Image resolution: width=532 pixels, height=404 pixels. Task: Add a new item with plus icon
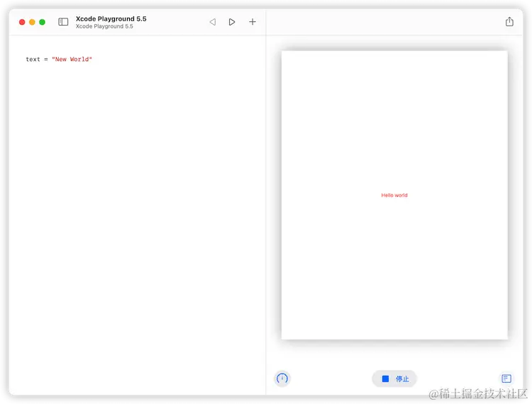[x=253, y=22]
